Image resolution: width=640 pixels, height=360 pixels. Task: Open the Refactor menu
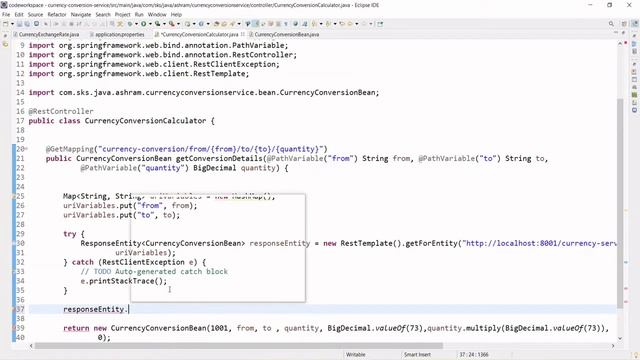[x=57, y=14]
